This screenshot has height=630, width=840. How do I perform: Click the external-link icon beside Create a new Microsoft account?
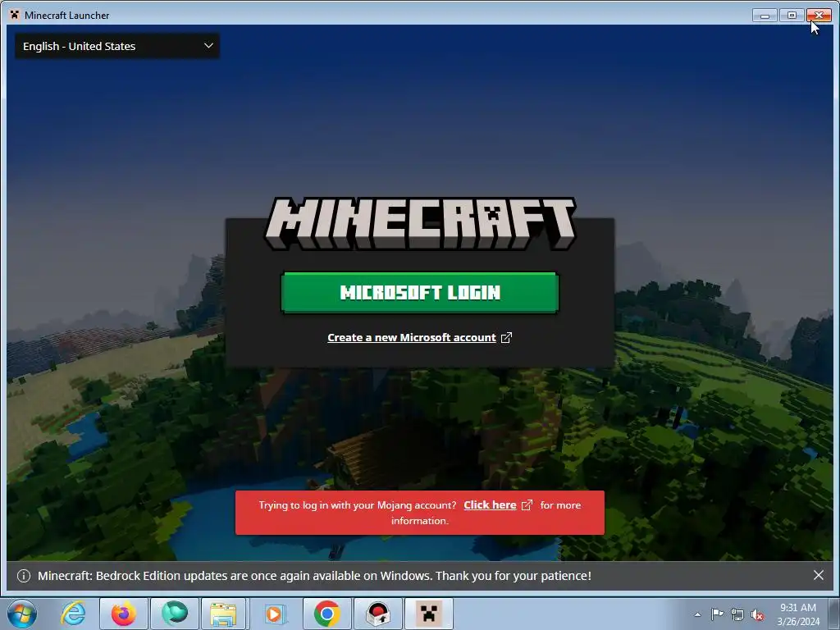coord(506,337)
